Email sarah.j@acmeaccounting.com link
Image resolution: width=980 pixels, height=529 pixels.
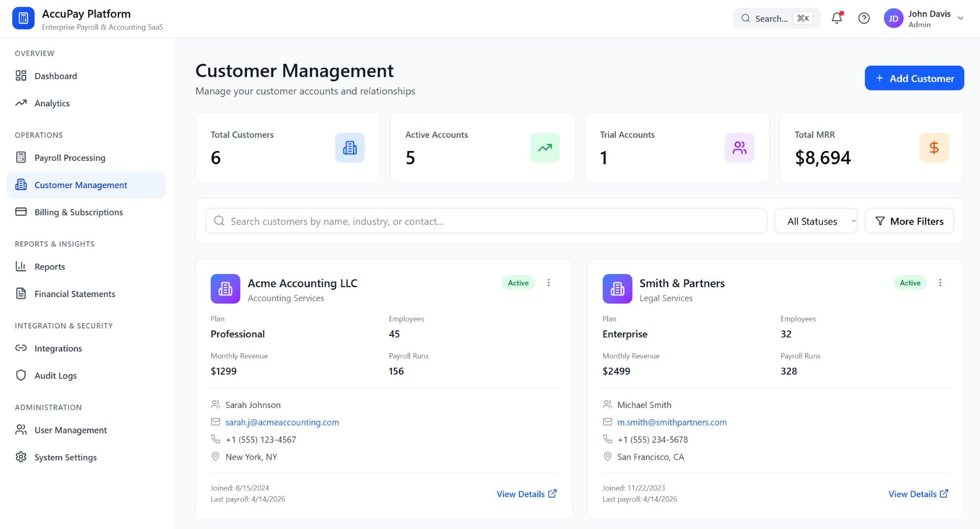[x=282, y=422]
